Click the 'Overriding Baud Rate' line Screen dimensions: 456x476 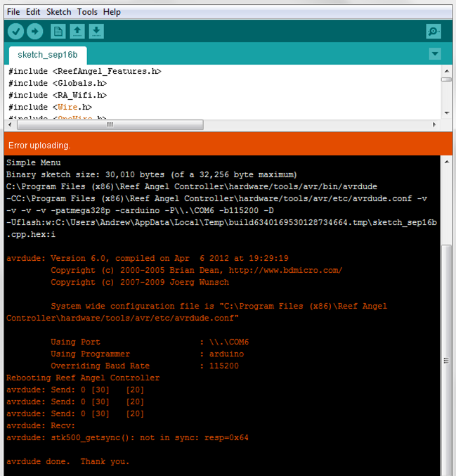point(145,366)
